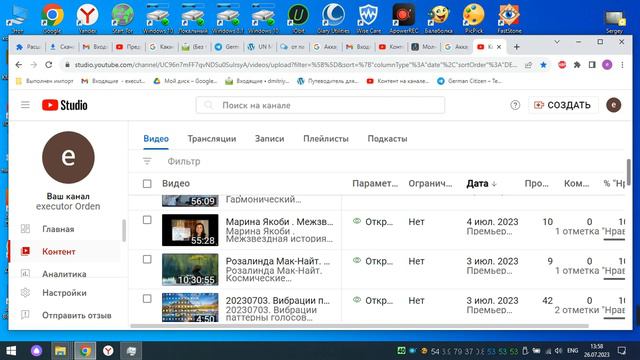Click the СОЗДАТЬ create button

pos(563,105)
